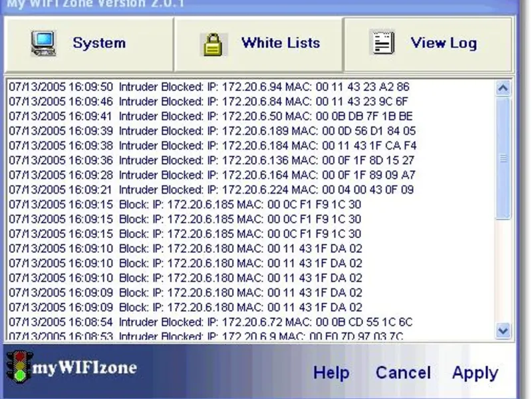
Task: Apply the settings
Action: 475,374
